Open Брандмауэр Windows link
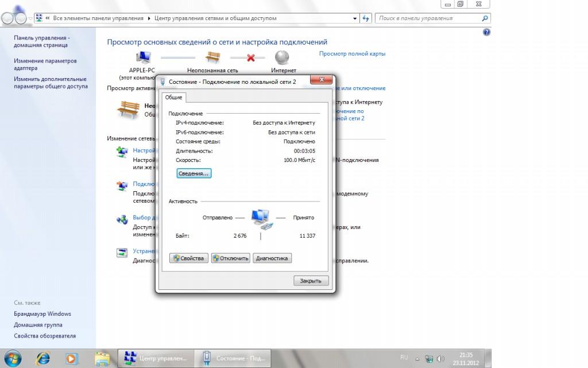 click(x=42, y=313)
